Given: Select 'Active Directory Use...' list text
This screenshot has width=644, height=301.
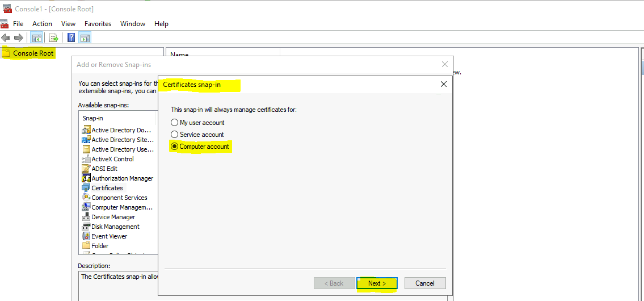Looking at the screenshot, I should coord(123,149).
